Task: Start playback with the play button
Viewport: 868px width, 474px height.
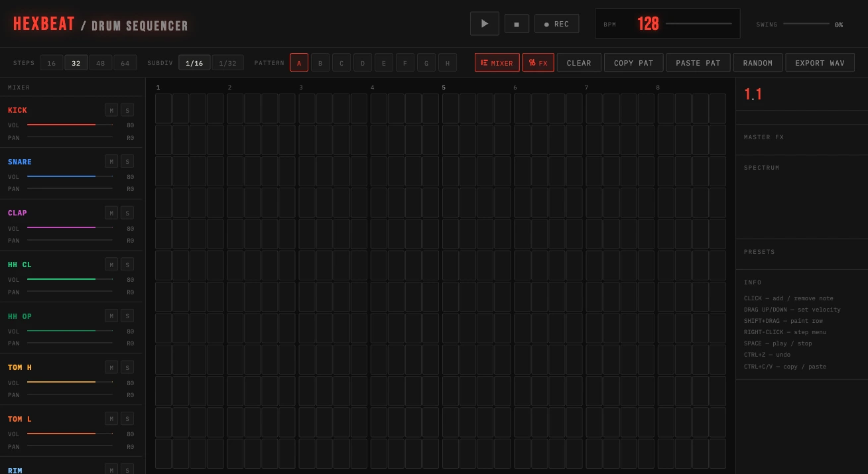Action: [485, 24]
